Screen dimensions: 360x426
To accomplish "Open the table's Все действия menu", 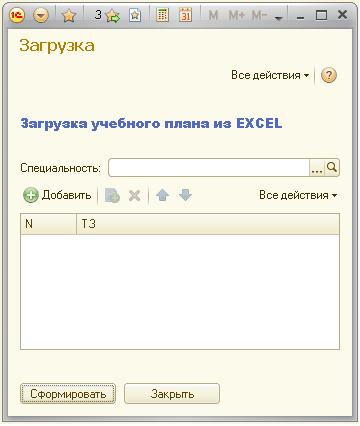I will tap(298, 195).
